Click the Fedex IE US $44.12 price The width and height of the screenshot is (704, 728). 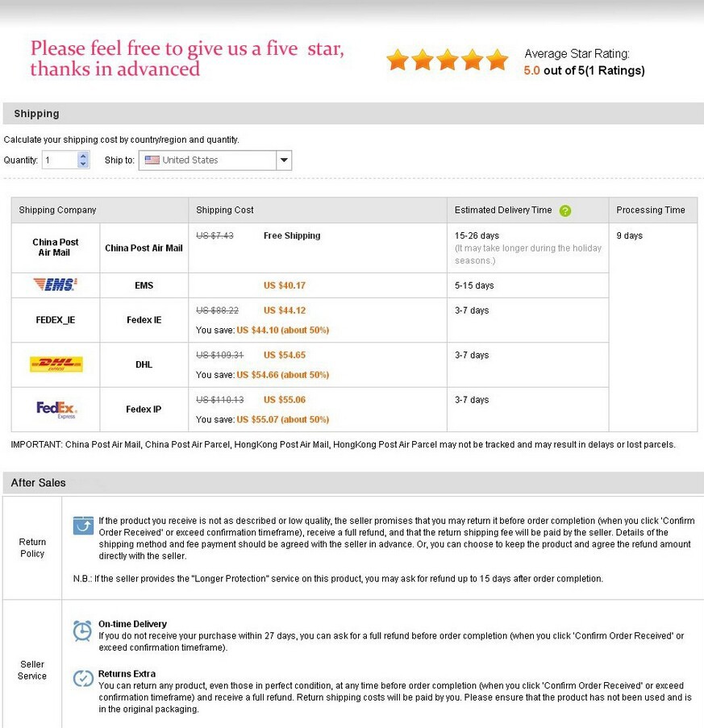[285, 310]
